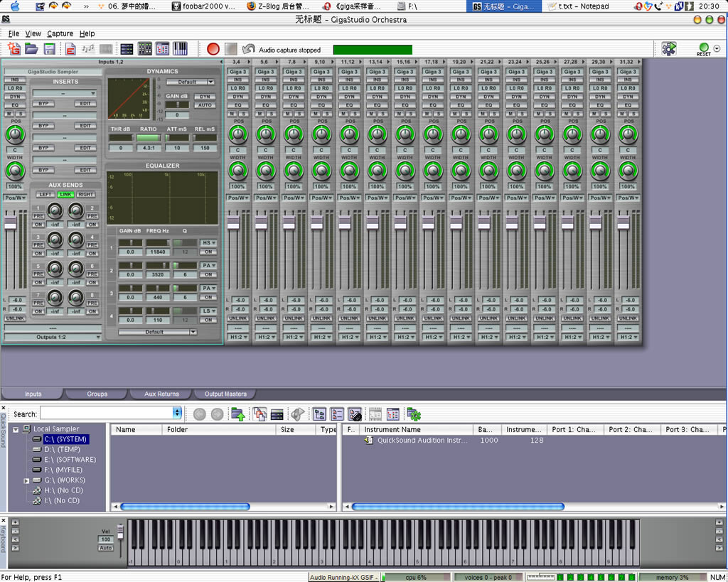
Task: Open QuickSound settings gear folder icon
Action: coord(414,414)
